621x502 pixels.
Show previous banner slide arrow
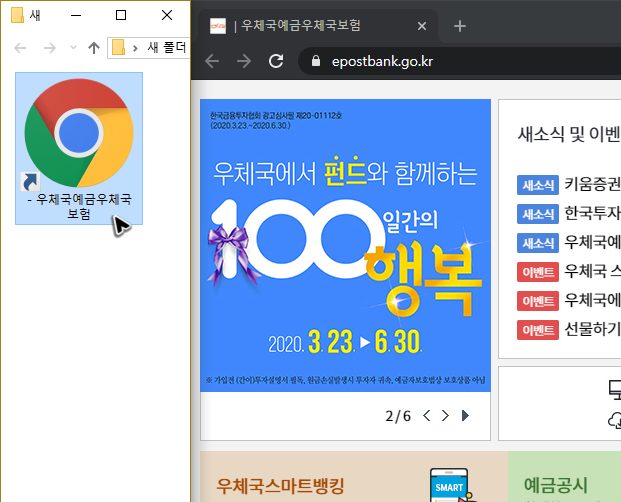(427, 416)
